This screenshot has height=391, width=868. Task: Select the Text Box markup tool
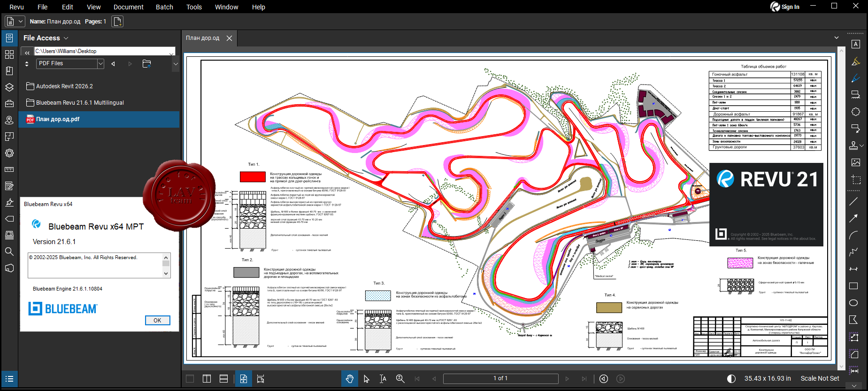(856, 44)
